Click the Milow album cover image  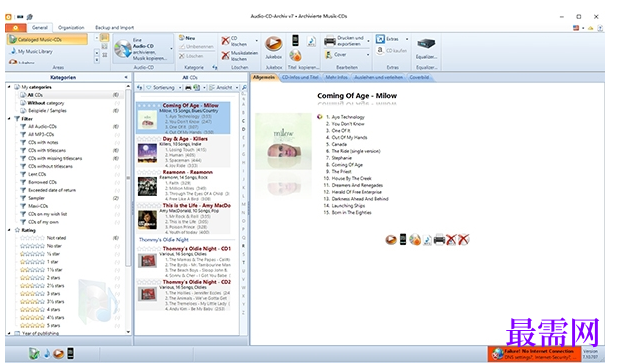(x=283, y=141)
